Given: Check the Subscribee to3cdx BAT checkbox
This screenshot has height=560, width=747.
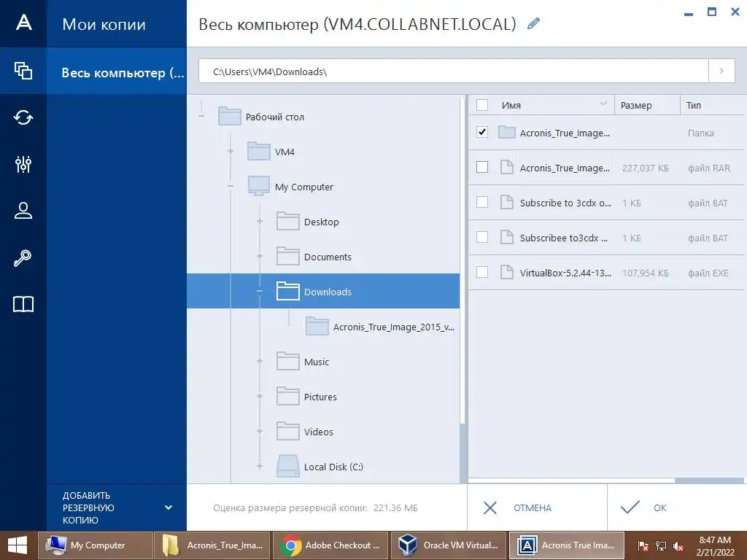Looking at the screenshot, I should point(482,237).
